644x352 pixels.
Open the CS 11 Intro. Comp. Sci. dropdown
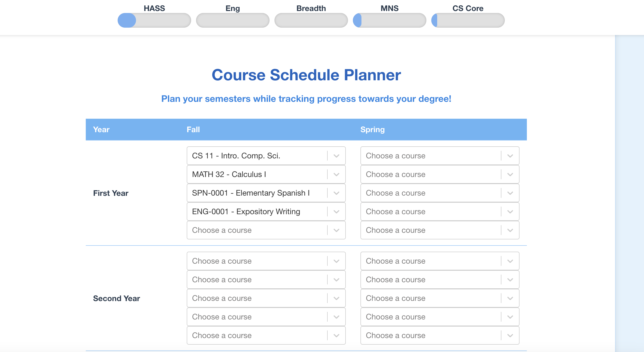[266, 156]
